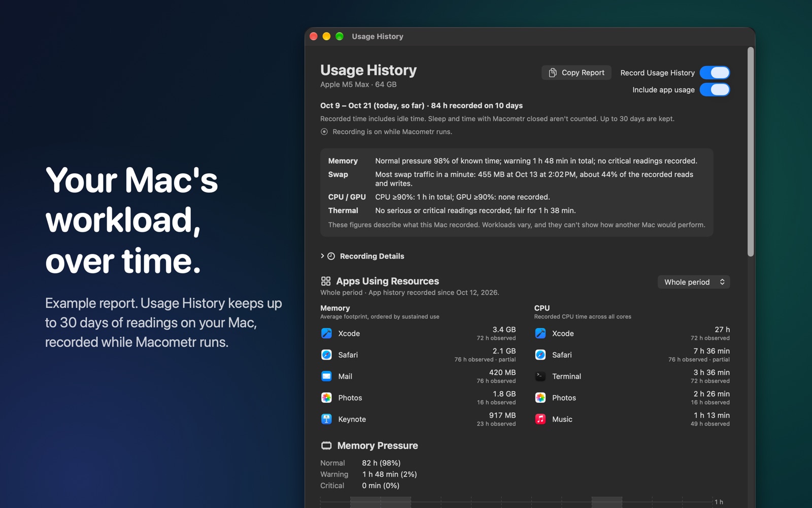Click the recording status indicator icon
The height and width of the screenshot is (508, 812).
(x=324, y=132)
